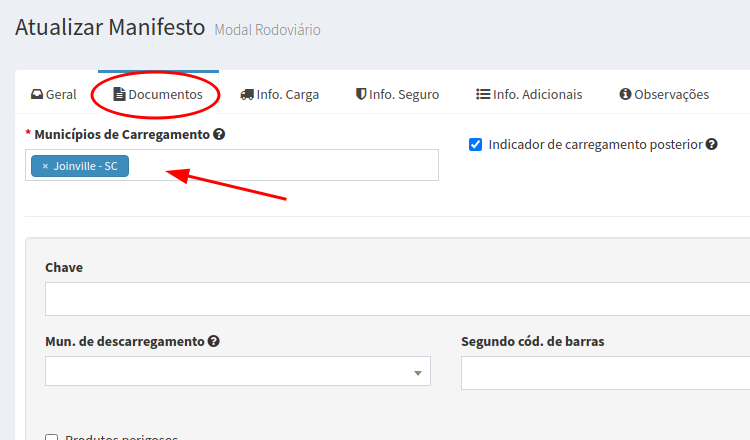The height and width of the screenshot is (440, 750).
Task: Click the truck icon for Info. Carga
Action: click(247, 95)
